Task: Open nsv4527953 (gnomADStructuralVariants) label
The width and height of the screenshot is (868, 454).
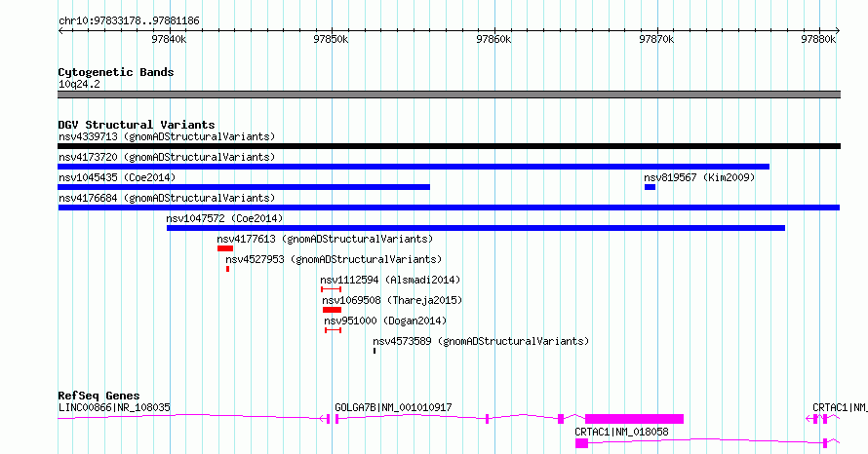Action: [x=334, y=259]
